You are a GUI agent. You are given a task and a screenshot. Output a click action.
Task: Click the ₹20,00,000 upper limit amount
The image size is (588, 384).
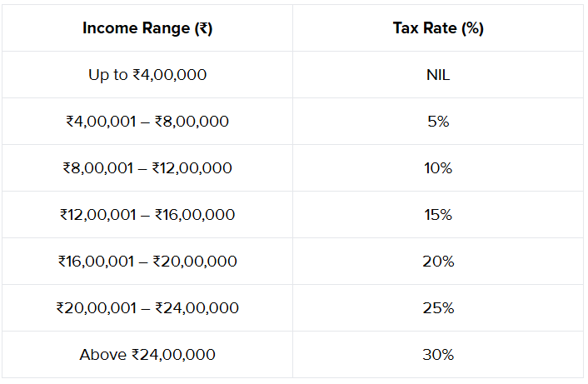coord(196,262)
